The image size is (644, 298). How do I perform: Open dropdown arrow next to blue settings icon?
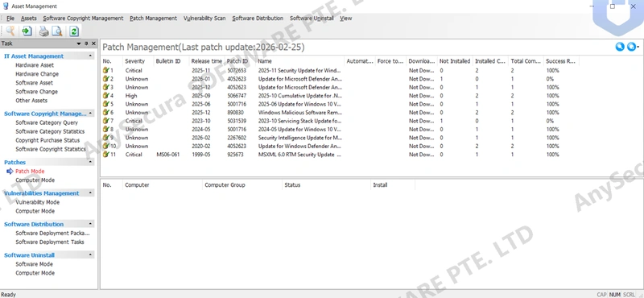[638, 48]
